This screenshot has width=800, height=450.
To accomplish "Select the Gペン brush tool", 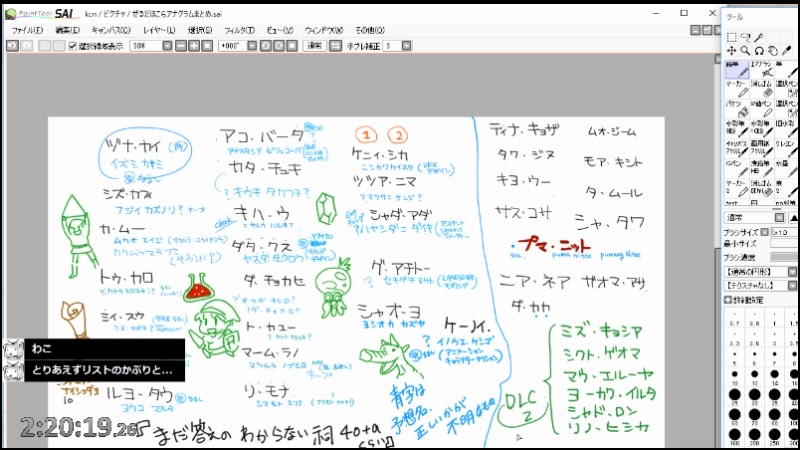I will pos(737,168).
